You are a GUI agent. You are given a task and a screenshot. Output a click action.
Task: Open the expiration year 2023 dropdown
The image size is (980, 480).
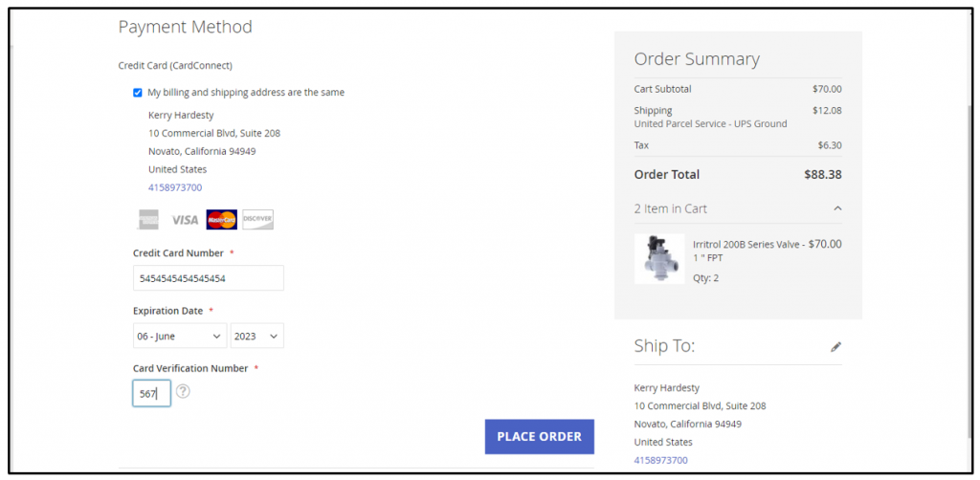tap(256, 336)
